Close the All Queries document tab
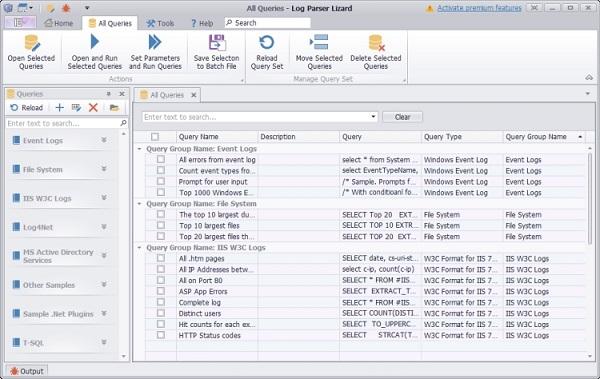600x379 pixels. click(194, 95)
